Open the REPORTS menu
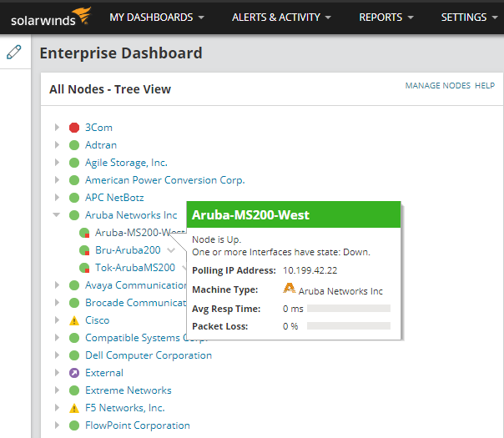Viewport: 504px width, 438px height. 386,17
